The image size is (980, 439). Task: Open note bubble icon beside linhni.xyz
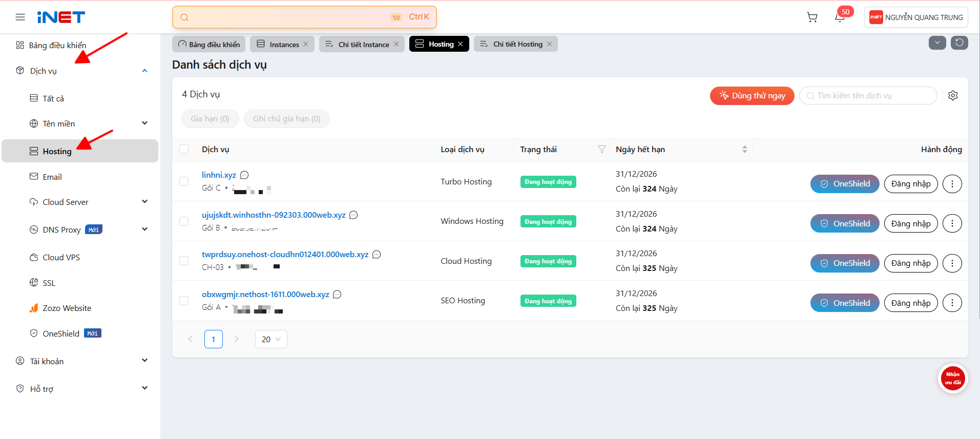pos(244,175)
